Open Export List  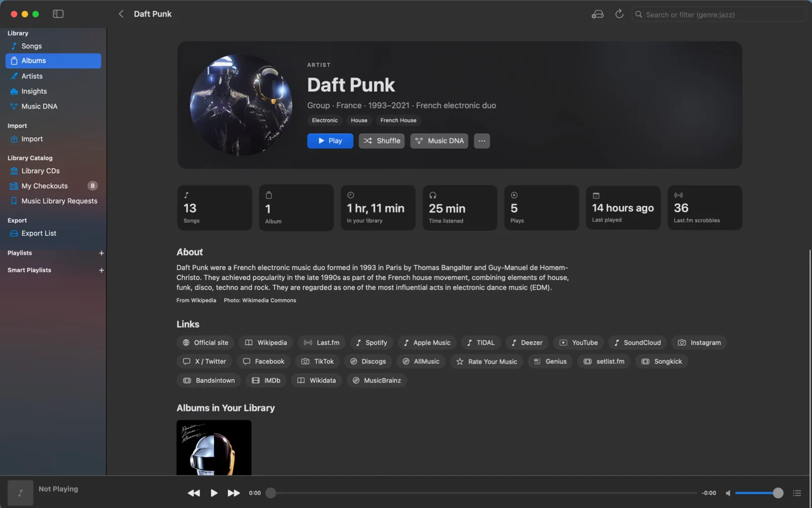tap(53, 233)
